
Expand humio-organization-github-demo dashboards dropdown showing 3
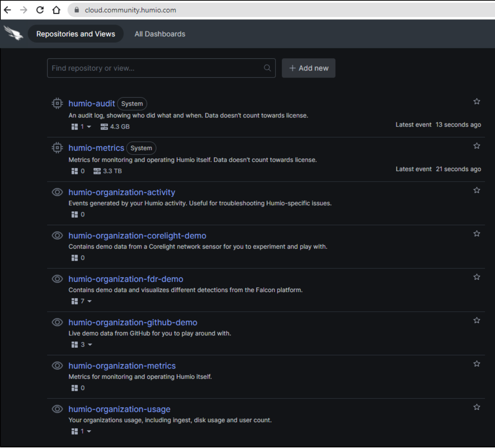click(x=90, y=345)
